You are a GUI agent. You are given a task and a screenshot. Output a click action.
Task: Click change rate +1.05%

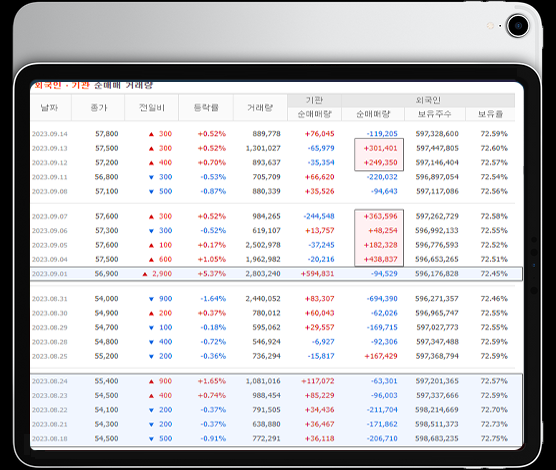[x=212, y=259]
